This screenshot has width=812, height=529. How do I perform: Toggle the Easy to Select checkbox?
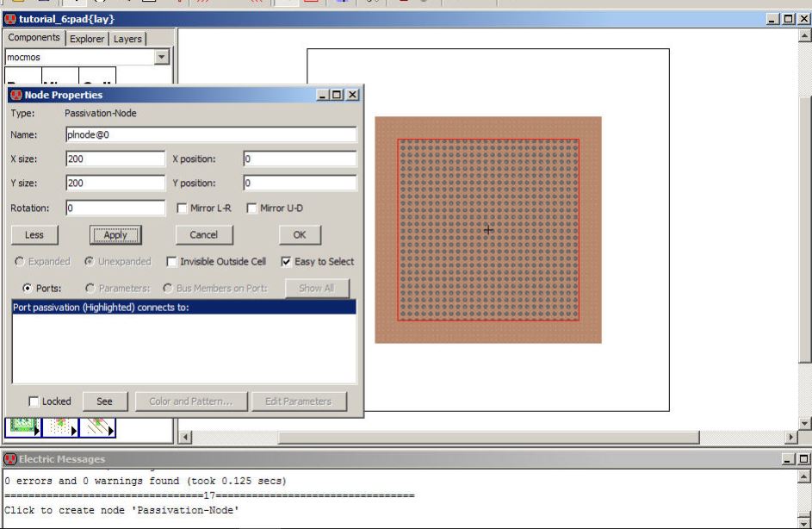point(287,262)
